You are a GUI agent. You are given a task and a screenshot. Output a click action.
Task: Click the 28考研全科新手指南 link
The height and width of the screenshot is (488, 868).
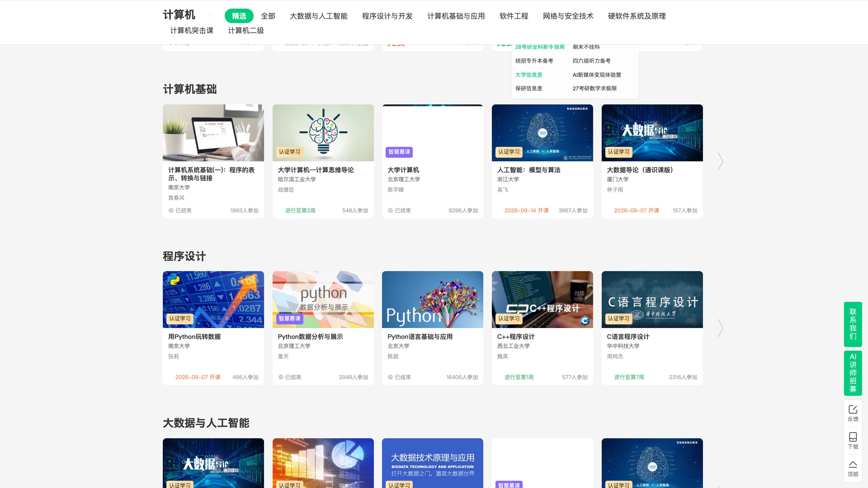tap(540, 47)
